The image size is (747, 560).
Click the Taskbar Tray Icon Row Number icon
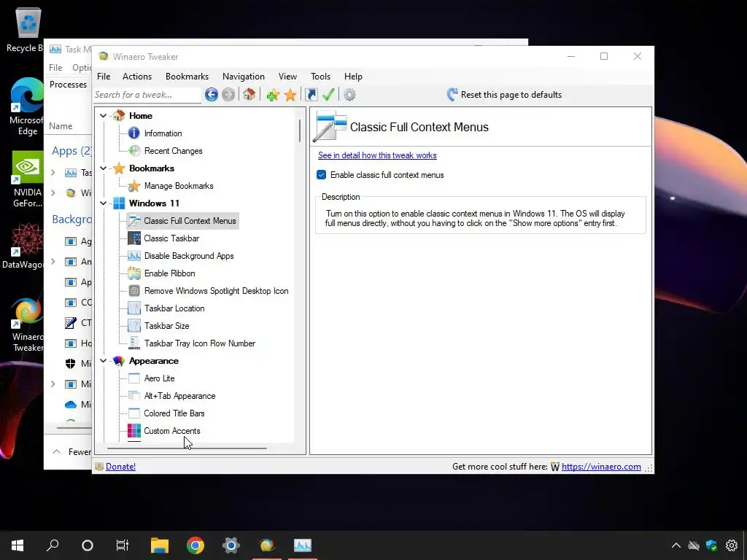pos(134,343)
